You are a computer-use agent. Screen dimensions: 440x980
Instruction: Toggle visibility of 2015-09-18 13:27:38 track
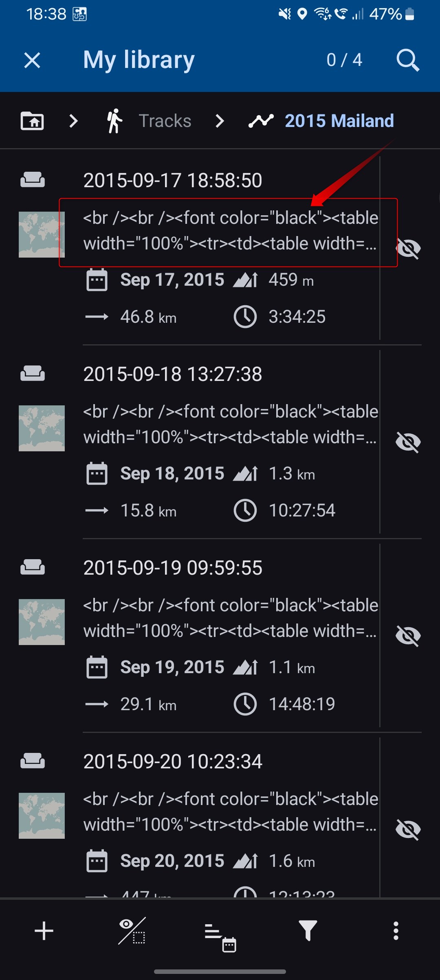(408, 442)
